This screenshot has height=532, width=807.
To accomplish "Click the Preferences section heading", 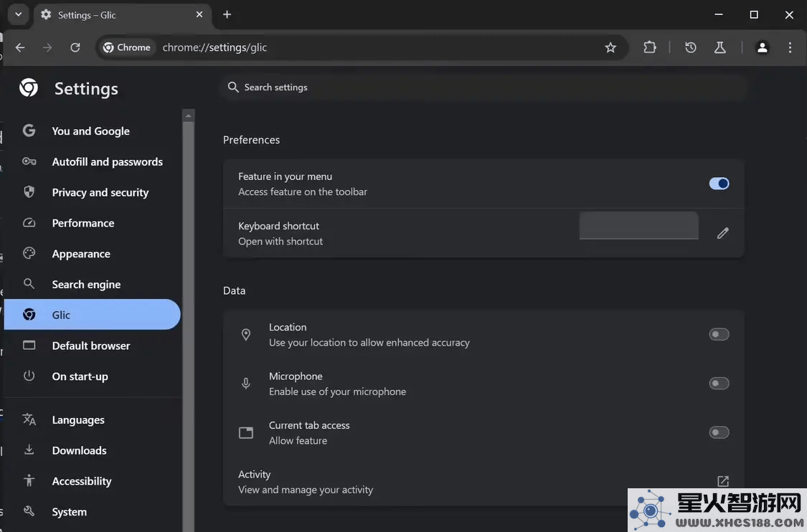I will tap(251, 140).
